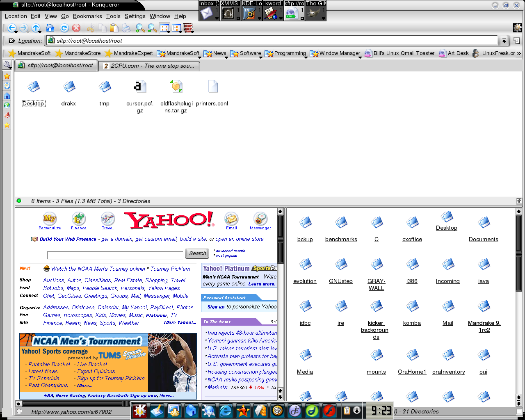The width and height of the screenshot is (525, 420).
Task: Launch Dreamweaver from the panel
Action: click(x=312, y=410)
